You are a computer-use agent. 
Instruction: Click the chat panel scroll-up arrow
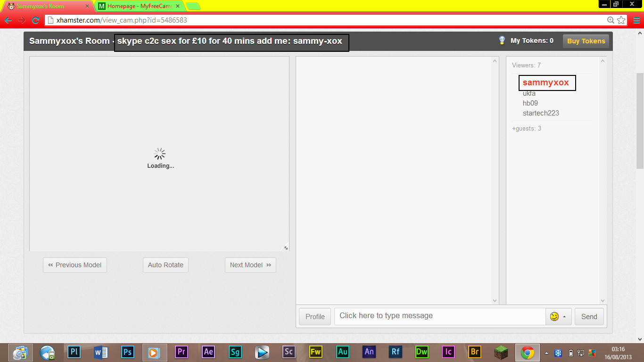(495, 61)
